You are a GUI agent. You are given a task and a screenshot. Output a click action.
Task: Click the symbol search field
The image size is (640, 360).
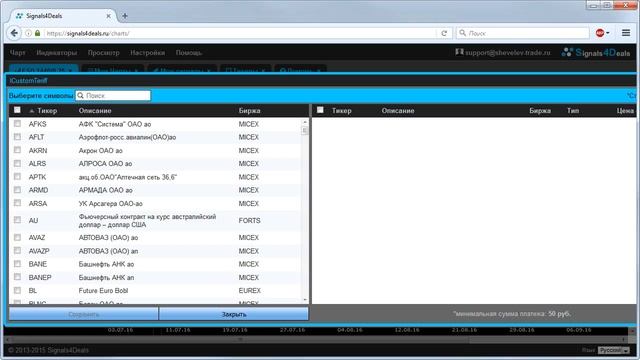point(113,96)
